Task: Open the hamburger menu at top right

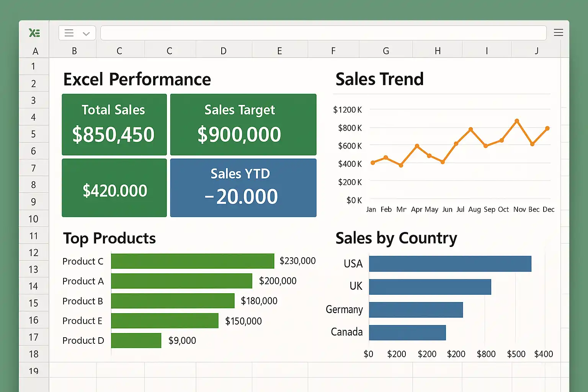Action: 558,33
